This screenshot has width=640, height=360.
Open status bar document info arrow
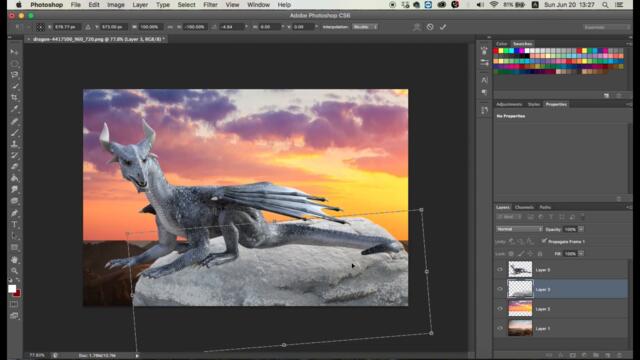pyautogui.click(x=137, y=356)
